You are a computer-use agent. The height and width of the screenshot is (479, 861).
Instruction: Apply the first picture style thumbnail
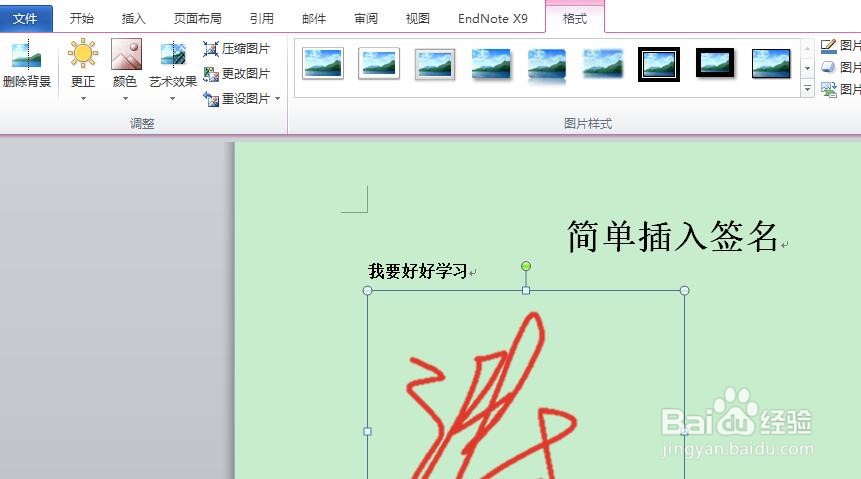pos(323,64)
